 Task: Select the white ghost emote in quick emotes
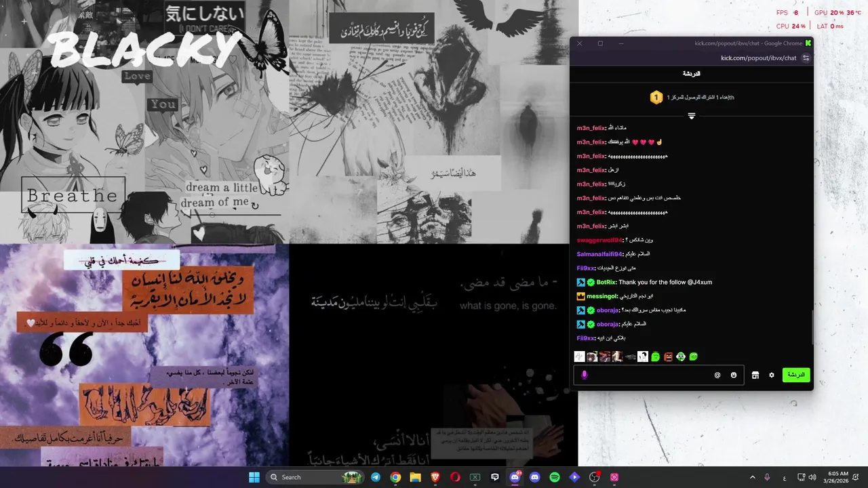pyautogui.click(x=579, y=357)
